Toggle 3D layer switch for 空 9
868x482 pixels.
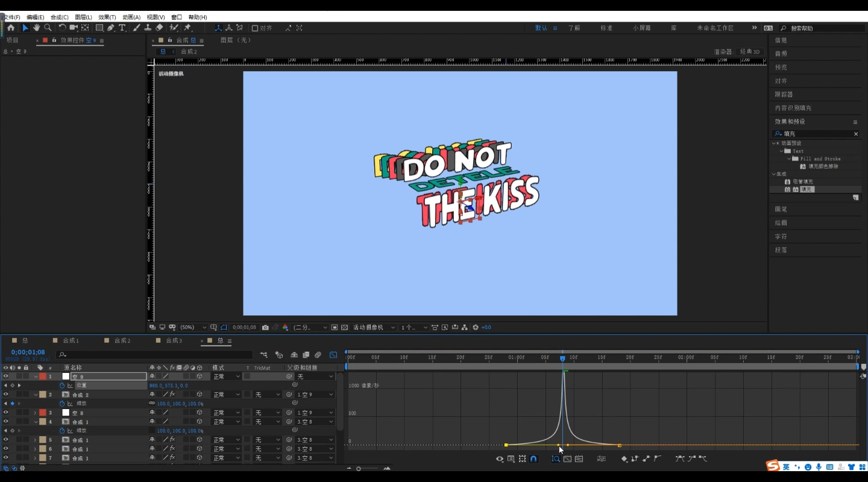tap(200, 376)
